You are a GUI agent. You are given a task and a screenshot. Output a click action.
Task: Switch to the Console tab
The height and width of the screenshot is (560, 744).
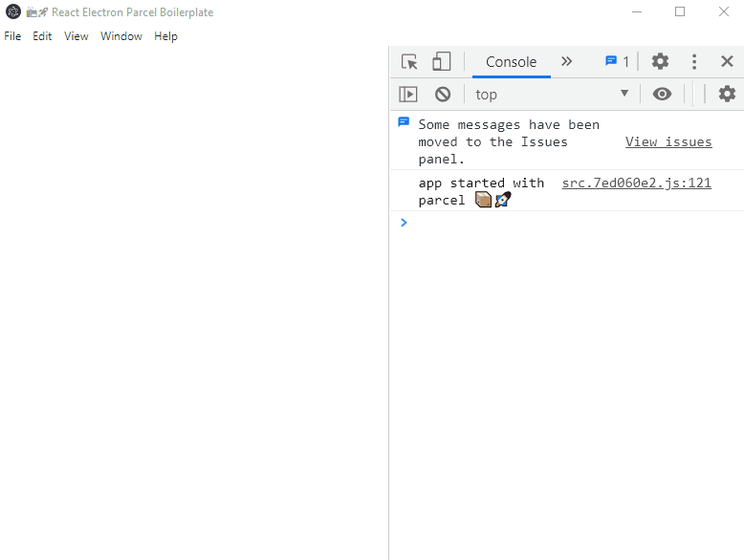pyautogui.click(x=511, y=62)
